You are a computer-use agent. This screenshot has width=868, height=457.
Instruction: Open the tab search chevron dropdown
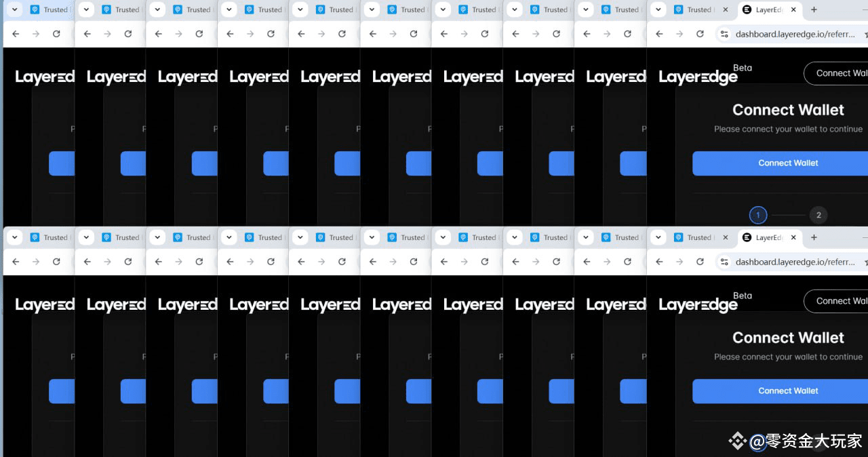(x=656, y=9)
